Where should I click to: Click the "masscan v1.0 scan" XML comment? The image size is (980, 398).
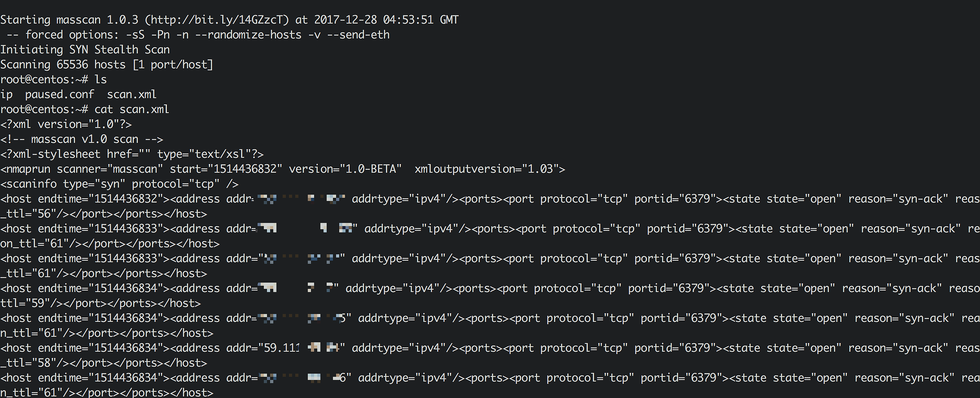(x=85, y=139)
